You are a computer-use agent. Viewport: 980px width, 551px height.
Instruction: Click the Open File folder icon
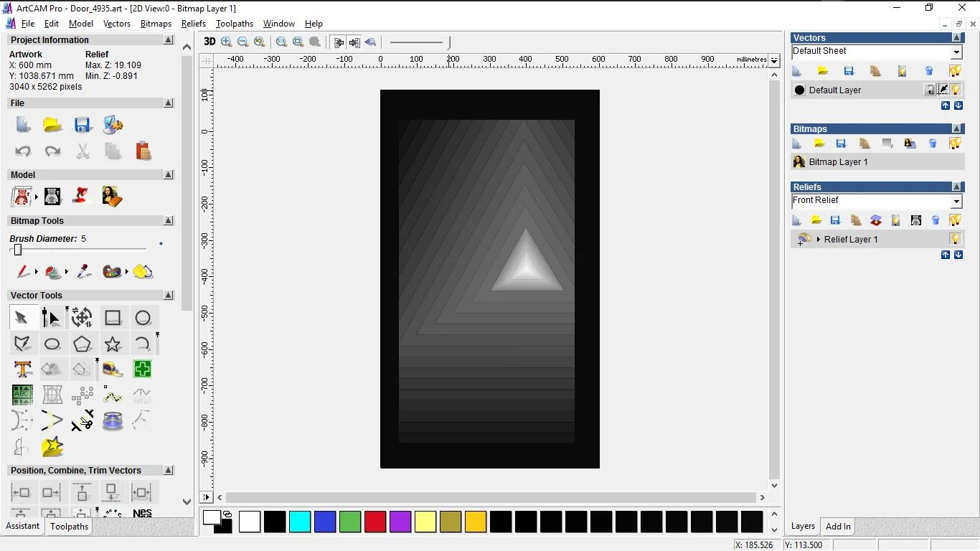coord(52,126)
